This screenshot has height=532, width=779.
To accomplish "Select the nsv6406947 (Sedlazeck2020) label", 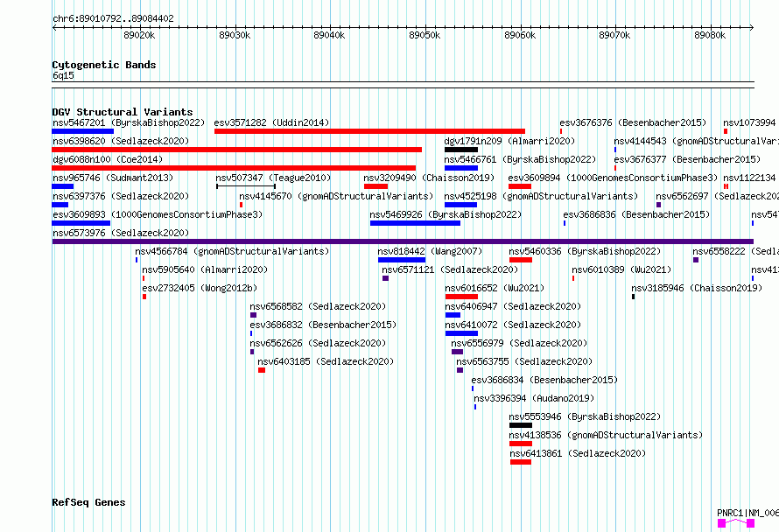I will pos(513,306).
